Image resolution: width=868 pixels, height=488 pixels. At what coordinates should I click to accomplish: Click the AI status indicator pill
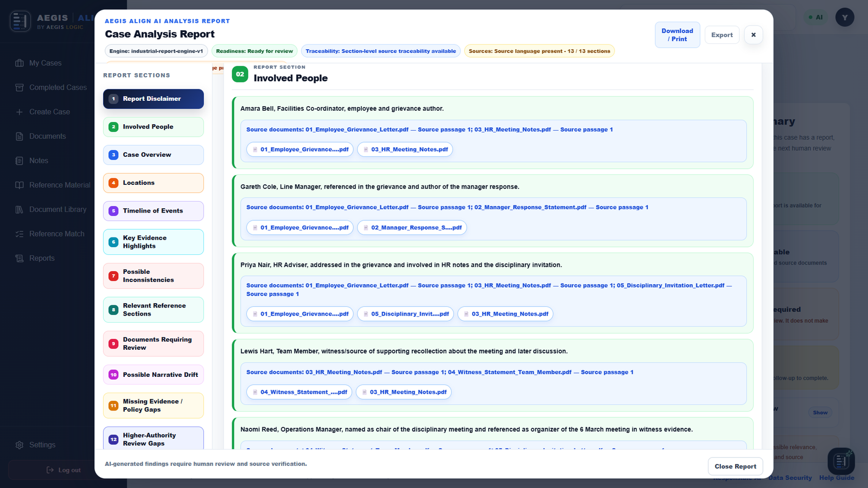click(x=816, y=17)
